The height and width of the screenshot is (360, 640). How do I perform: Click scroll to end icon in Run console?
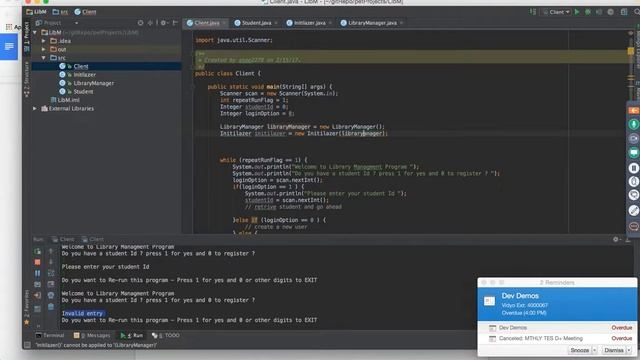point(51,284)
